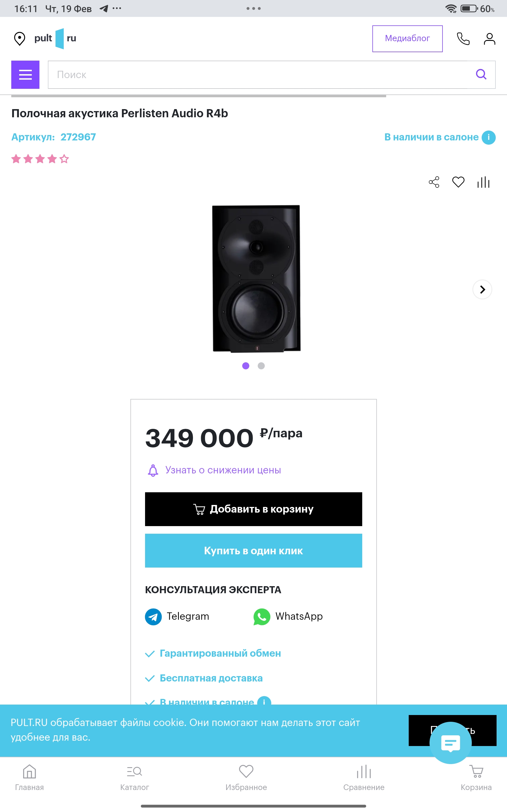Click the product star rating
This screenshot has width=507, height=812.
[x=40, y=159]
